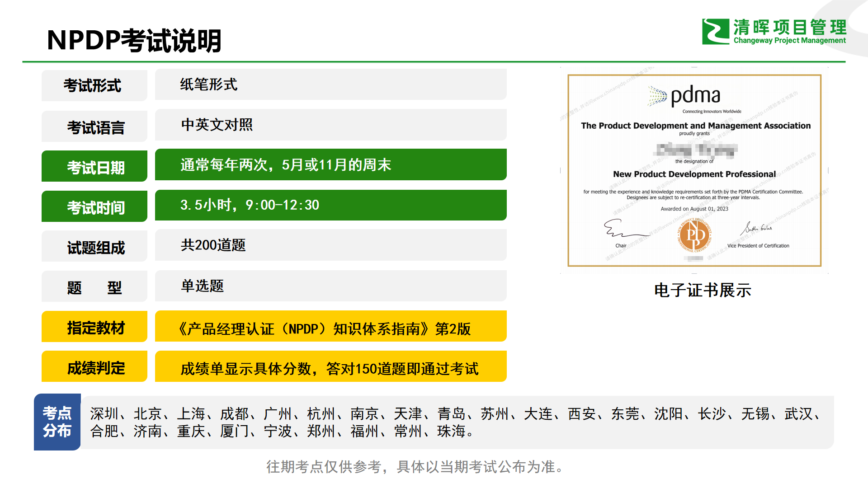Click the 共200道题 text field
Viewport: 868px width, 488px height.
click(x=330, y=245)
